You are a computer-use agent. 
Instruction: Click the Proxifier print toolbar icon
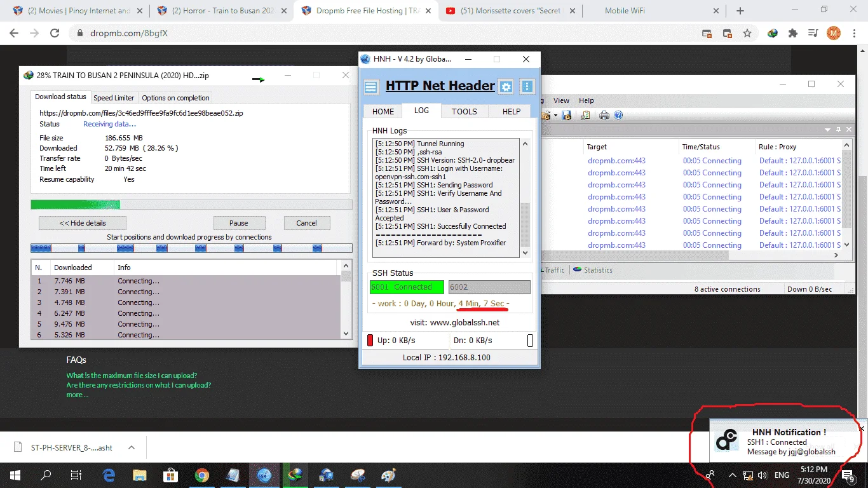pyautogui.click(x=604, y=115)
